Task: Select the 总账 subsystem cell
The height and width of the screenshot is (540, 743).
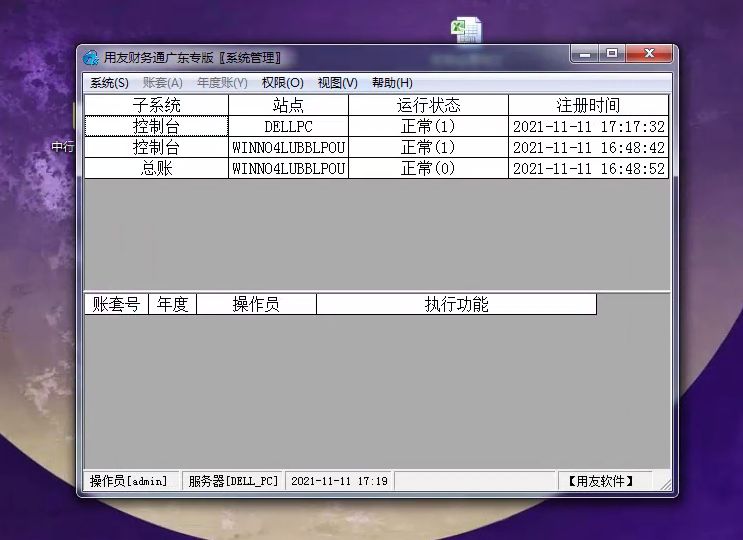Action: pos(156,168)
